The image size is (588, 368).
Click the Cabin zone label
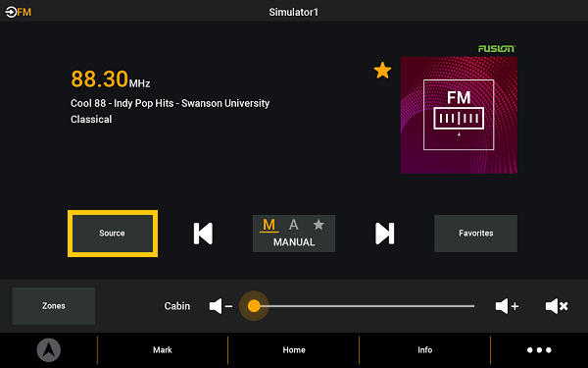[177, 306]
